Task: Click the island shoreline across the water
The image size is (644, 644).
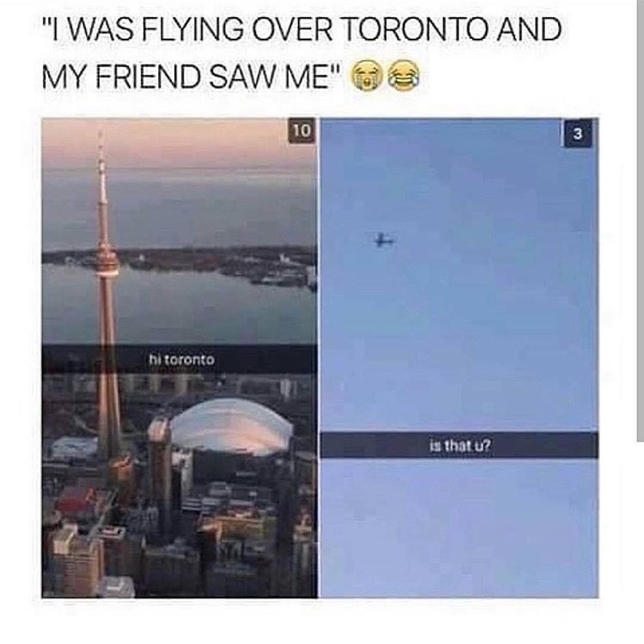Action: coord(179,259)
